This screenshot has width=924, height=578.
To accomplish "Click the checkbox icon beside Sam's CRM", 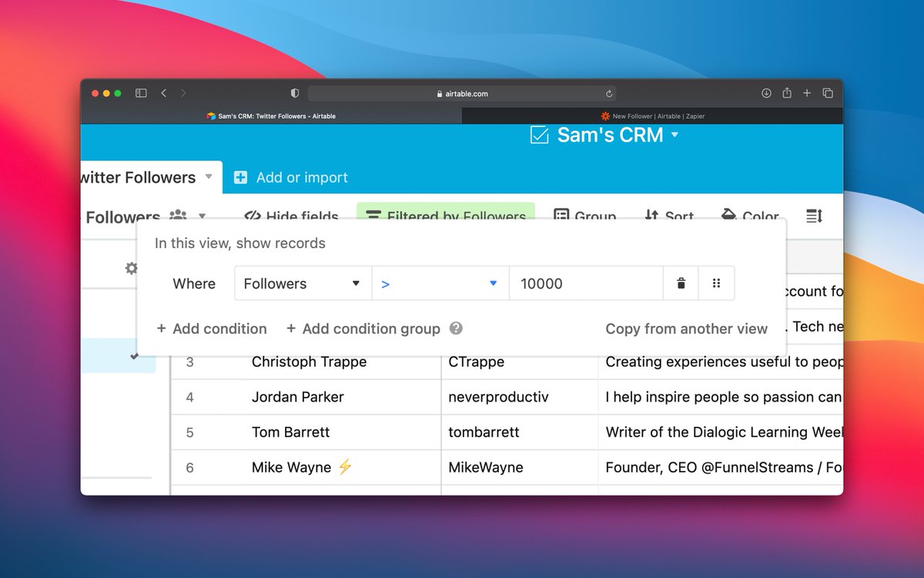I will [540, 135].
